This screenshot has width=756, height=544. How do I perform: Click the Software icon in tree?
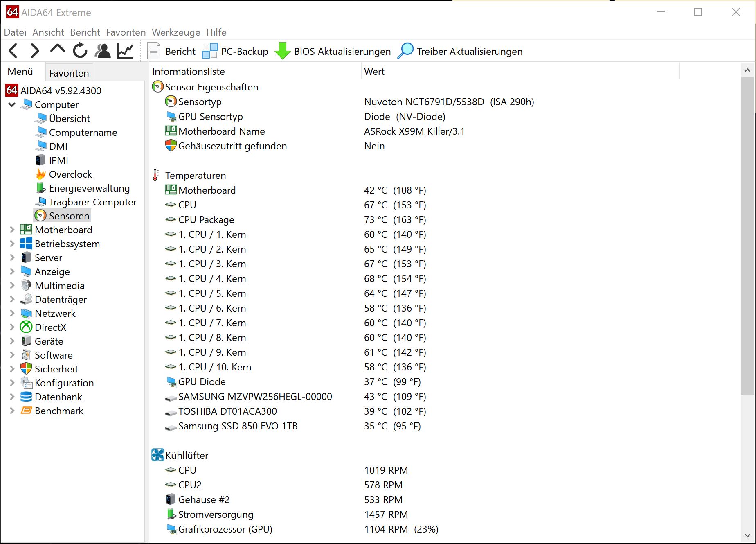pos(26,355)
